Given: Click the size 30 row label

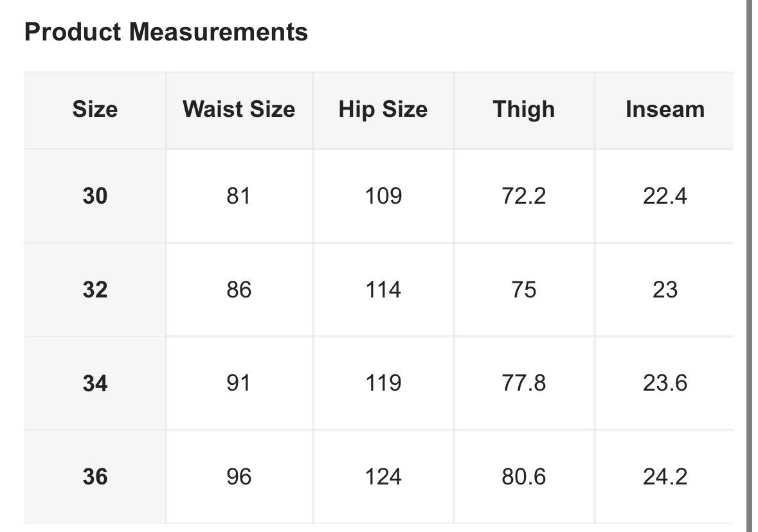Looking at the screenshot, I should [95, 196].
